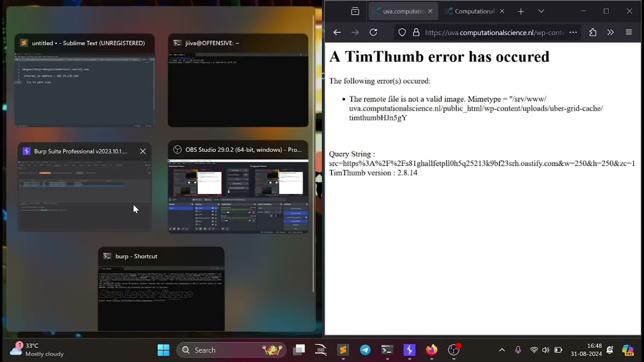Open Firefox View in the tab bar
644x362 pixels.
click(355, 11)
